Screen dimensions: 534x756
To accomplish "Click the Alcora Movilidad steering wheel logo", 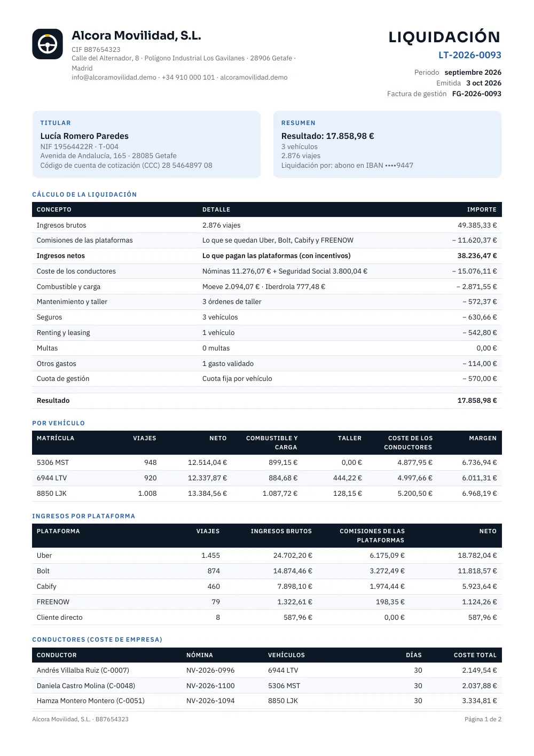I will tap(48, 44).
